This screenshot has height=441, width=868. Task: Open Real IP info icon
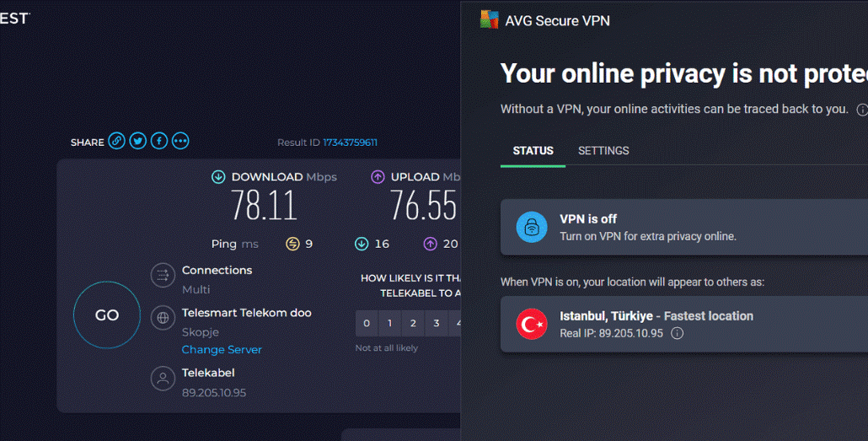(677, 333)
